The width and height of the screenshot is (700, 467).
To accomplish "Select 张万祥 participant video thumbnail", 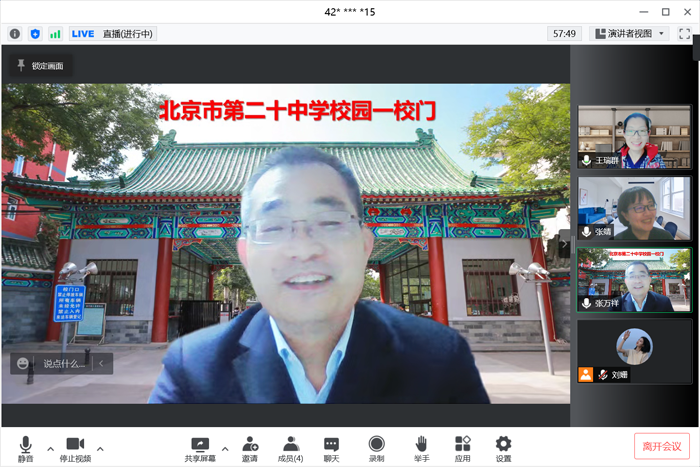I will point(634,280).
